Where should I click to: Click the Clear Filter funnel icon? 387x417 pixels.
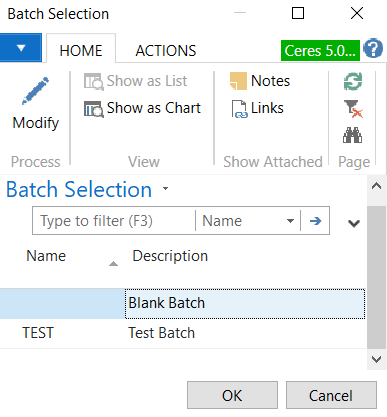tap(353, 109)
